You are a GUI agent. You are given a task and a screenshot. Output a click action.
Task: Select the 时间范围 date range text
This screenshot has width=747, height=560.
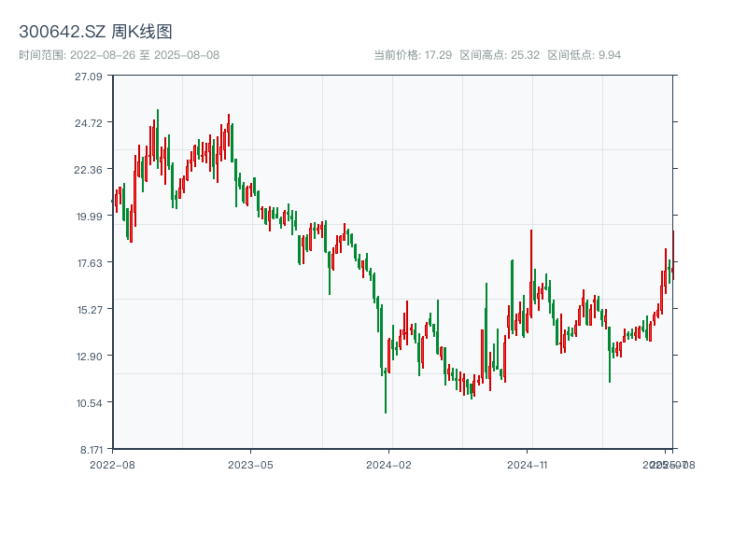coord(119,55)
